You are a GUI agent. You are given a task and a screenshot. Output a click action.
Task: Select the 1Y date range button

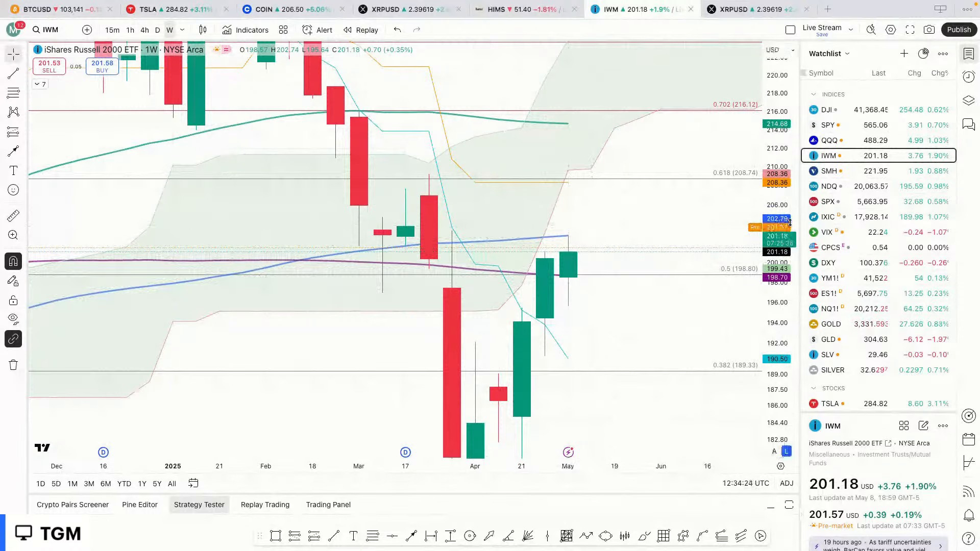142,484
